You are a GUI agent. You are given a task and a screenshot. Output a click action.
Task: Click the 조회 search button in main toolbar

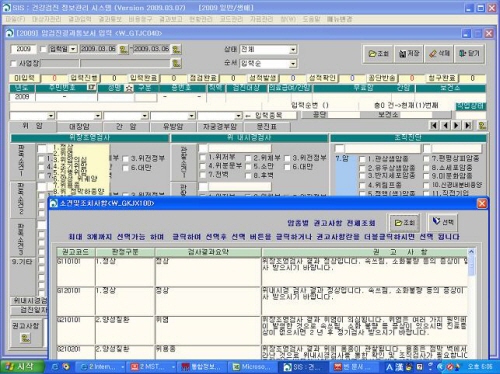click(378, 54)
